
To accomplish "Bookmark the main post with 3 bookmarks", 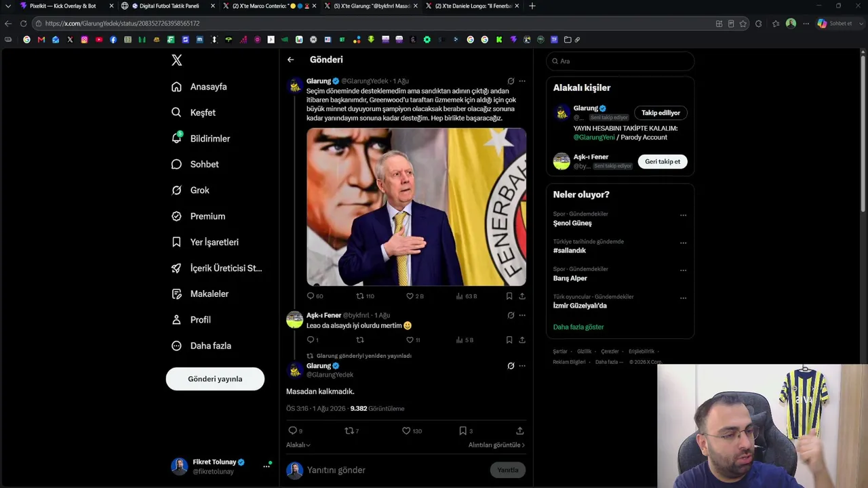I will [x=466, y=430].
